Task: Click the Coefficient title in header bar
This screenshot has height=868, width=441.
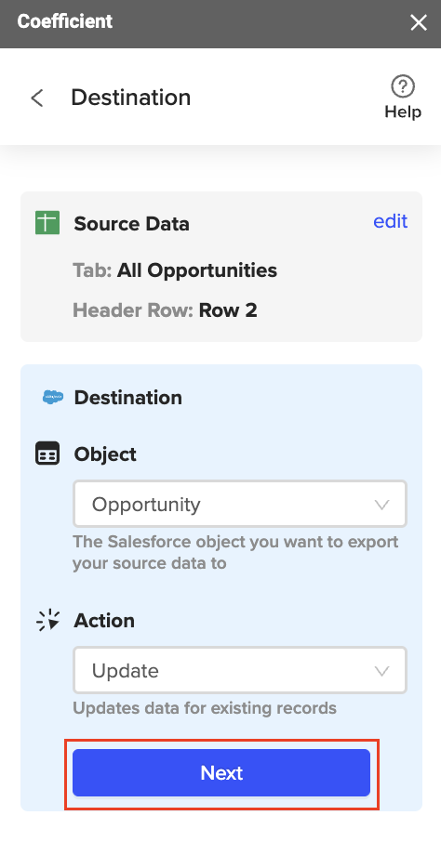Action: pos(65,21)
